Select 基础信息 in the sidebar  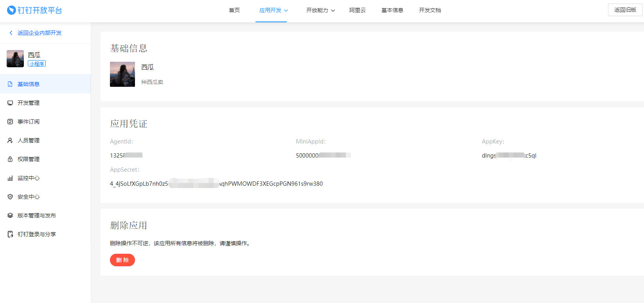click(x=45, y=84)
